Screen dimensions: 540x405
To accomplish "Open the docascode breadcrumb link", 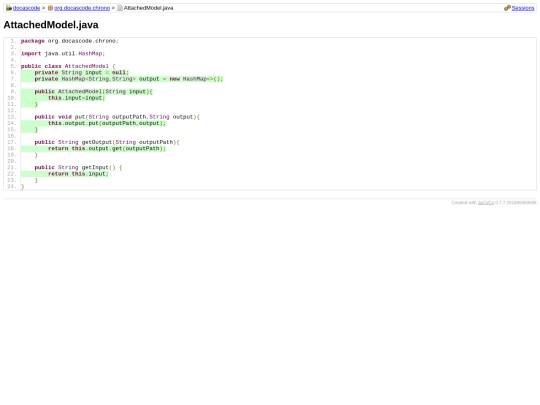I will click(x=27, y=8).
